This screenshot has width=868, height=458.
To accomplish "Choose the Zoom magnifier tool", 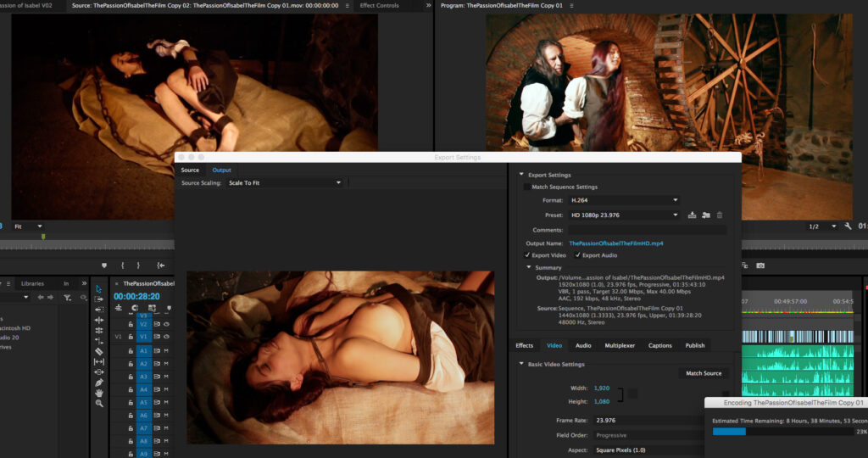I will [99, 404].
